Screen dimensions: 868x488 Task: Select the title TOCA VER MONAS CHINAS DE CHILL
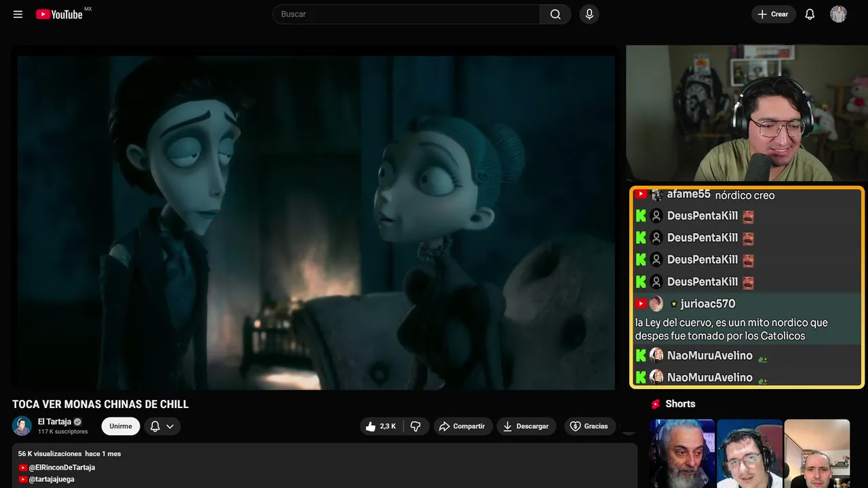(100, 405)
